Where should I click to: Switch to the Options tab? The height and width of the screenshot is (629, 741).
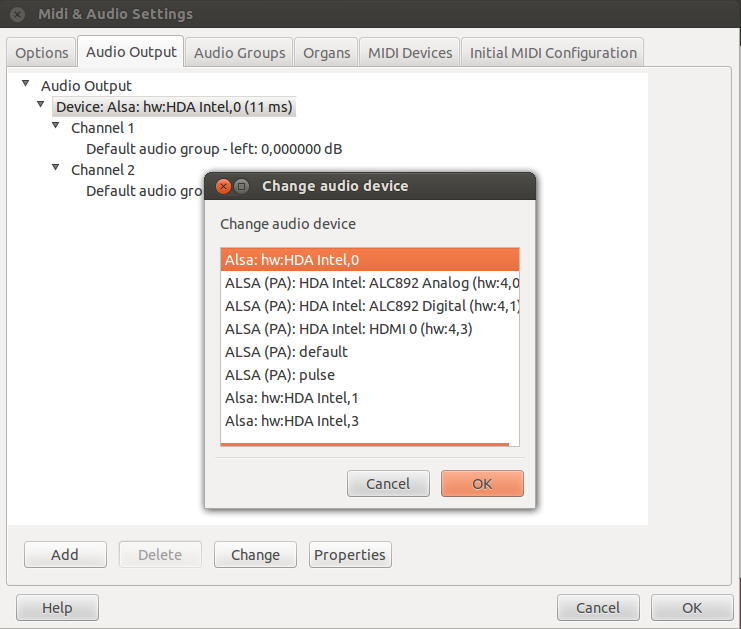(42, 52)
